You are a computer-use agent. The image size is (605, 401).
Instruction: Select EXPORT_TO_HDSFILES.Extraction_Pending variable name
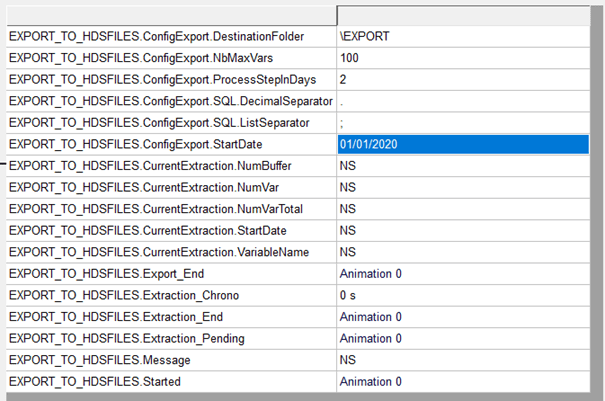pyautogui.click(x=127, y=339)
